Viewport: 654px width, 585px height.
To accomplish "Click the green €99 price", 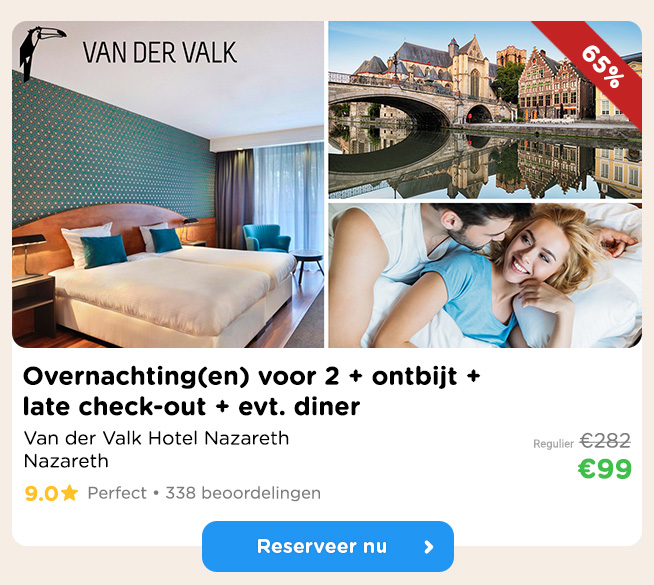I will coord(604,469).
